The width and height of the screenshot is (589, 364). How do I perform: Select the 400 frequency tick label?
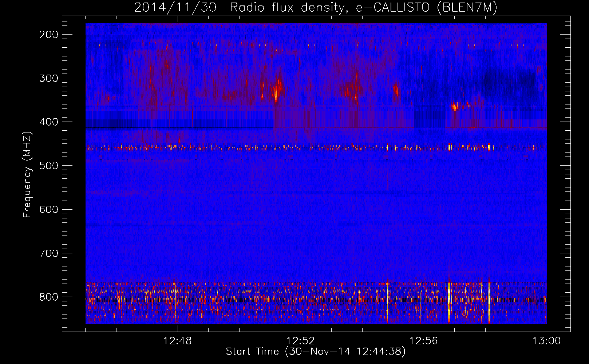[49, 122]
